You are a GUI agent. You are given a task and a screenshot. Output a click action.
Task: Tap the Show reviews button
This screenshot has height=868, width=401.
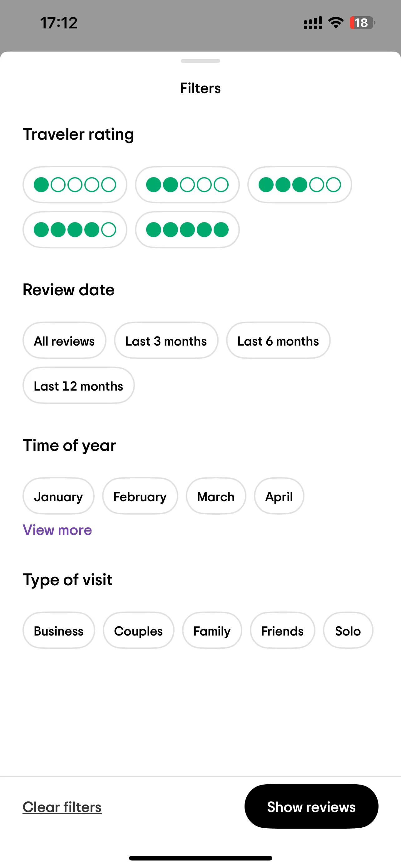tap(311, 806)
